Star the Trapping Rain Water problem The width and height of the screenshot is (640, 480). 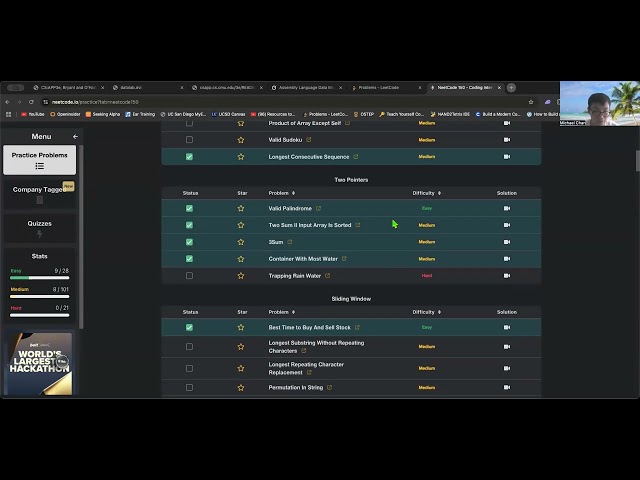[241, 276]
